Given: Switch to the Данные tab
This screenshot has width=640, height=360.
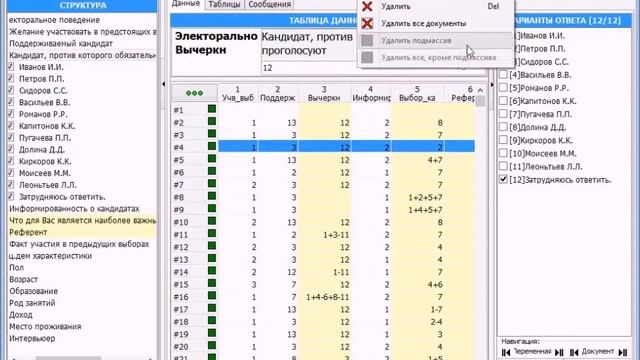Looking at the screenshot, I should point(186,4).
